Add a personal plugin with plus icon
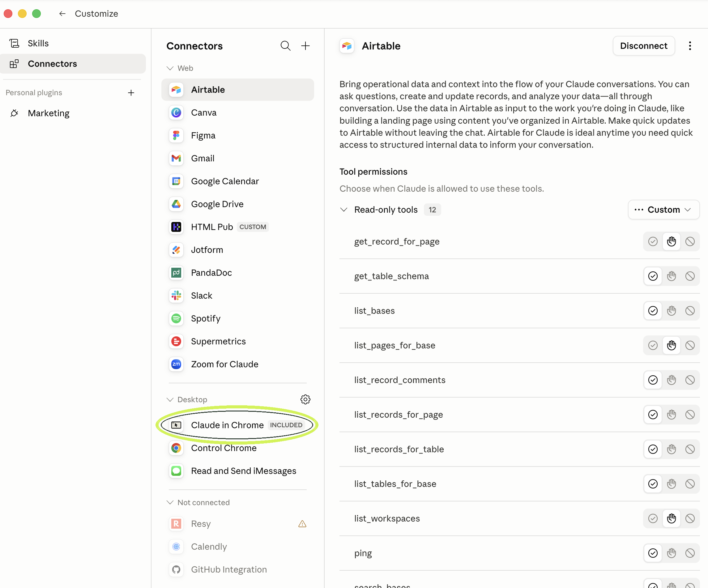The height and width of the screenshot is (588, 708). [x=131, y=93]
